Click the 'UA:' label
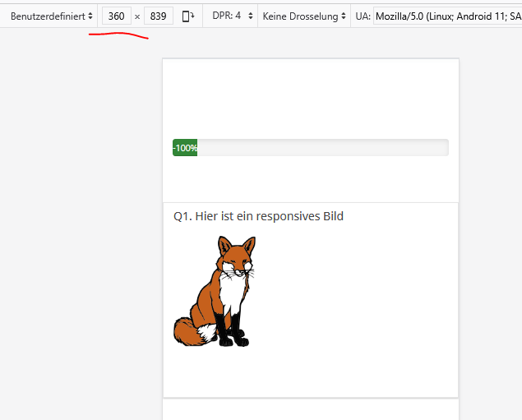This screenshot has height=420, width=522. coord(363,16)
